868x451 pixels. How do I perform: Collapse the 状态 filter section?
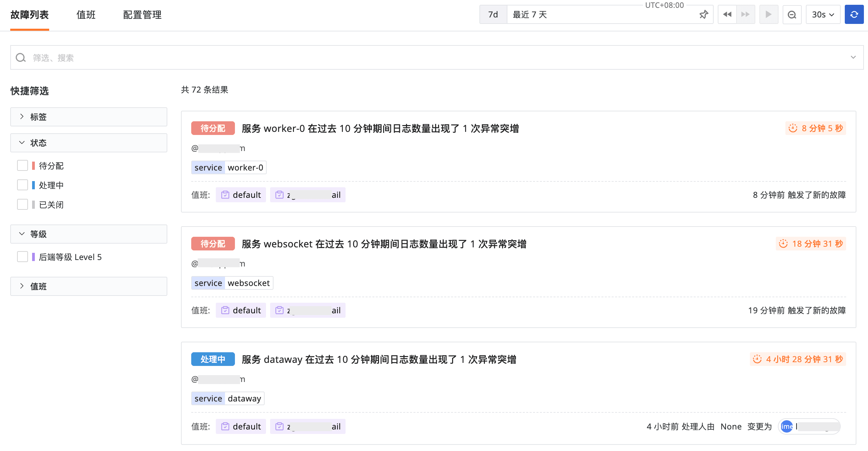pos(89,143)
